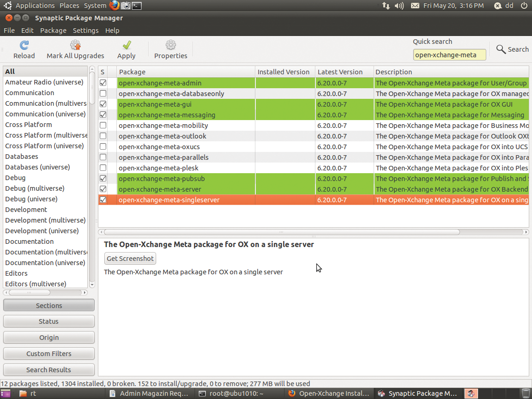Open package Properties from the toolbar
Image resolution: width=532 pixels, height=399 pixels.
click(x=170, y=45)
